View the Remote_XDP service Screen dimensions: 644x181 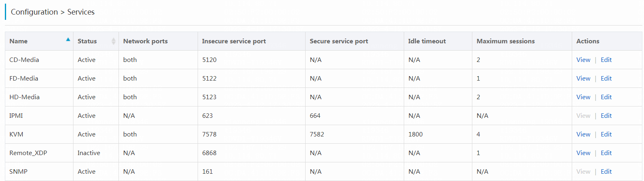[583, 153]
